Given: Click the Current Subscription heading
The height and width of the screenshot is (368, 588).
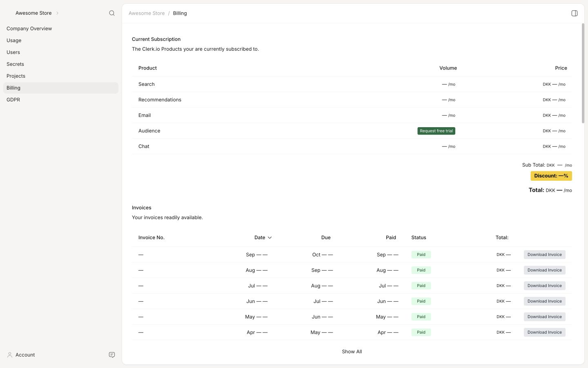Looking at the screenshot, I should coord(156,39).
